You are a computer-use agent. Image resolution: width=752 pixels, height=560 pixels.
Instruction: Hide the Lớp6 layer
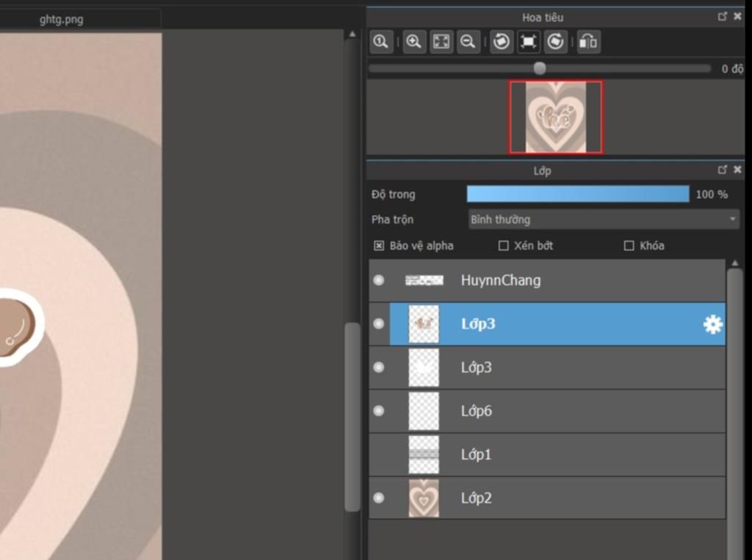click(x=379, y=411)
